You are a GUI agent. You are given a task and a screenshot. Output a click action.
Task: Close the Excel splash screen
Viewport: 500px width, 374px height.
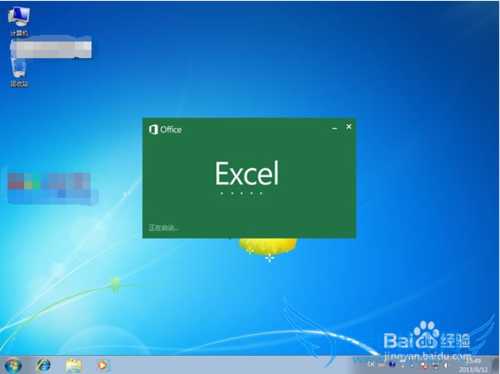(x=349, y=127)
